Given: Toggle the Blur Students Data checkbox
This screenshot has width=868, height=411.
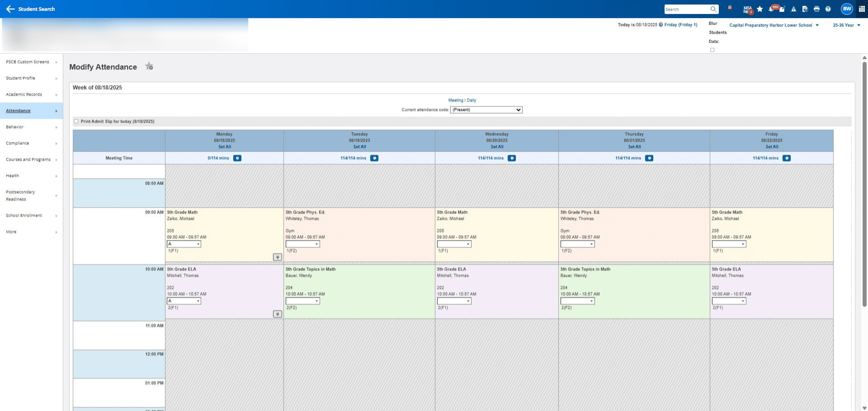Looking at the screenshot, I should click(x=712, y=50).
